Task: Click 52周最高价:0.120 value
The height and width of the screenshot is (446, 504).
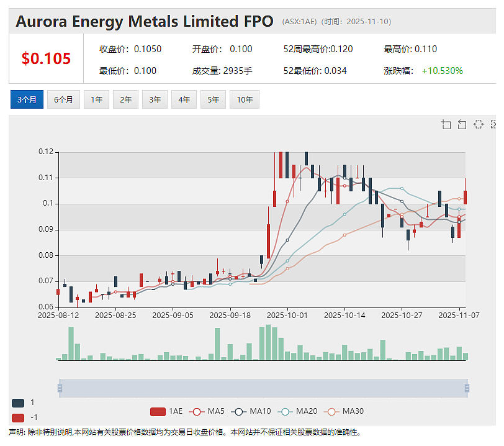Action: (x=318, y=49)
